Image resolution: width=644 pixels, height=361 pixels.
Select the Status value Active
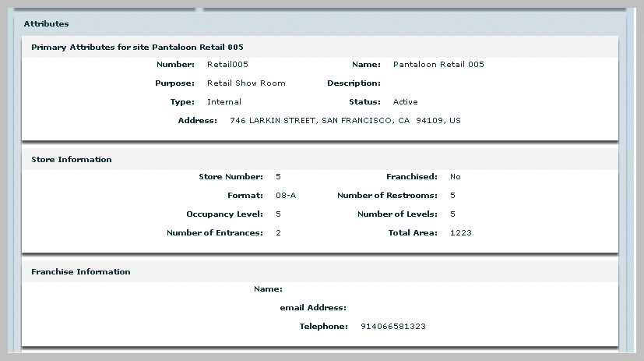point(406,102)
